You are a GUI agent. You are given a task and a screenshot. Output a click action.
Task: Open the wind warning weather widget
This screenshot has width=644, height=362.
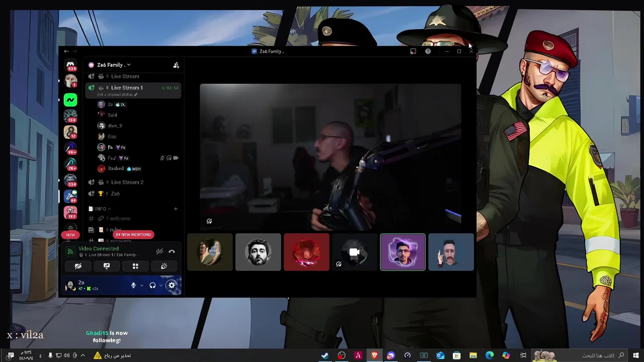pyautogui.click(x=112, y=355)
